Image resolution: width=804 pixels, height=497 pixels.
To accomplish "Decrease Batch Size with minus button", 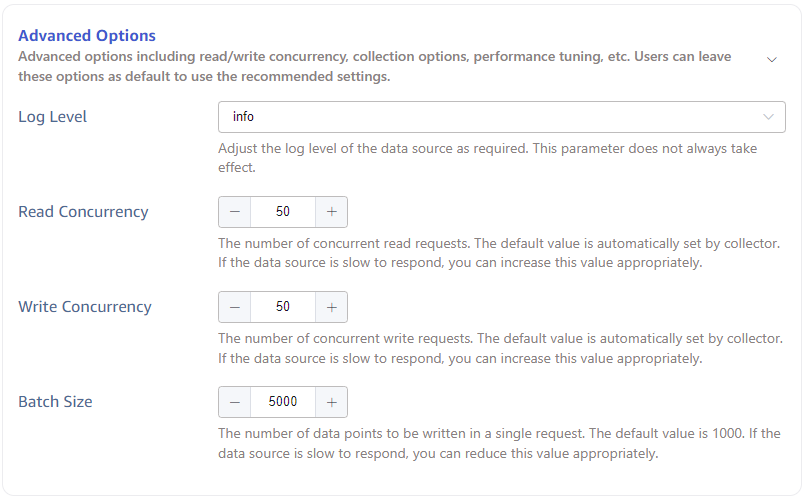I will click(235, 402).
